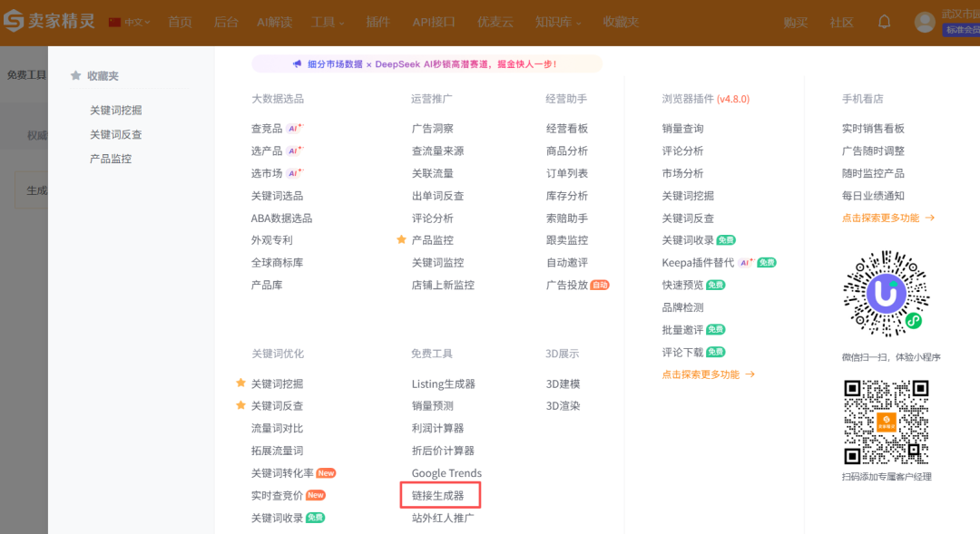Select 后台 from the top menu
This screenshot has height=534, width=980.
[226, 22]
